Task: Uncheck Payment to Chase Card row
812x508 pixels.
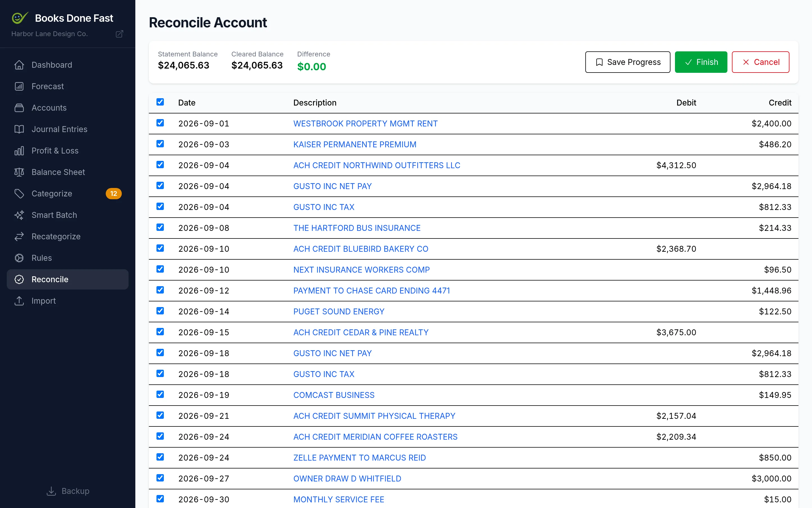Action: [x=160, y=290]
